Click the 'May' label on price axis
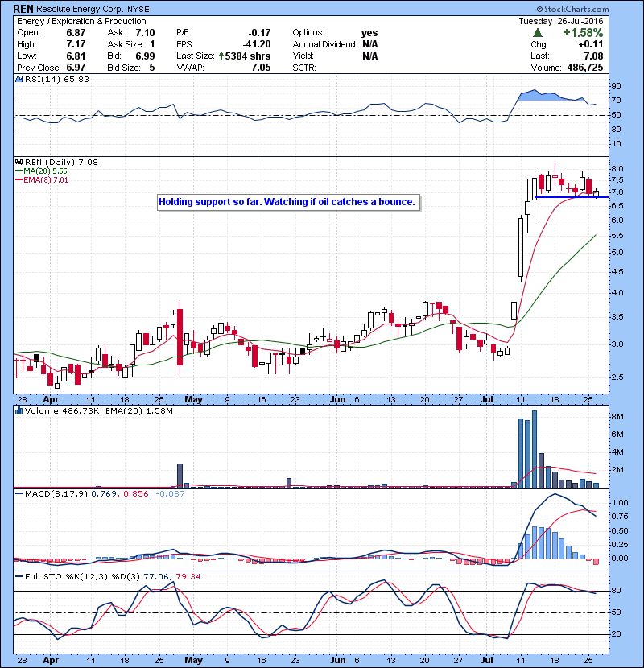This screenshot has width=644, height=668. [x=193, y=399]
